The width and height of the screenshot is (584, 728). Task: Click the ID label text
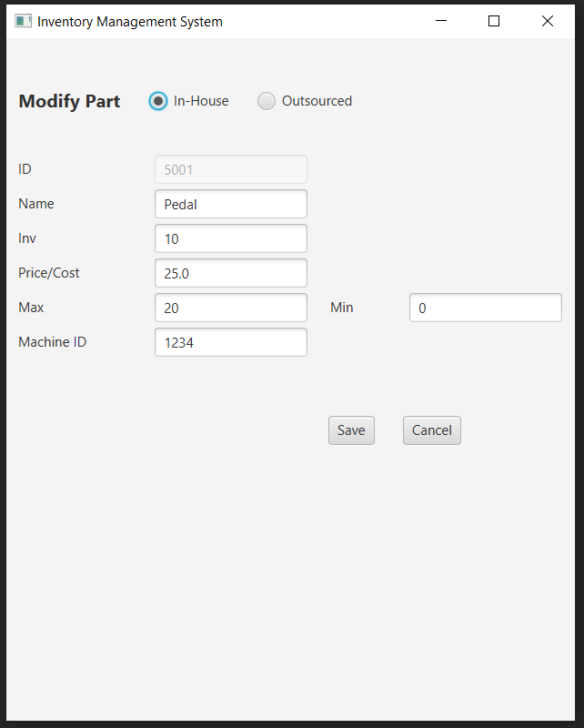pos(25,169)
